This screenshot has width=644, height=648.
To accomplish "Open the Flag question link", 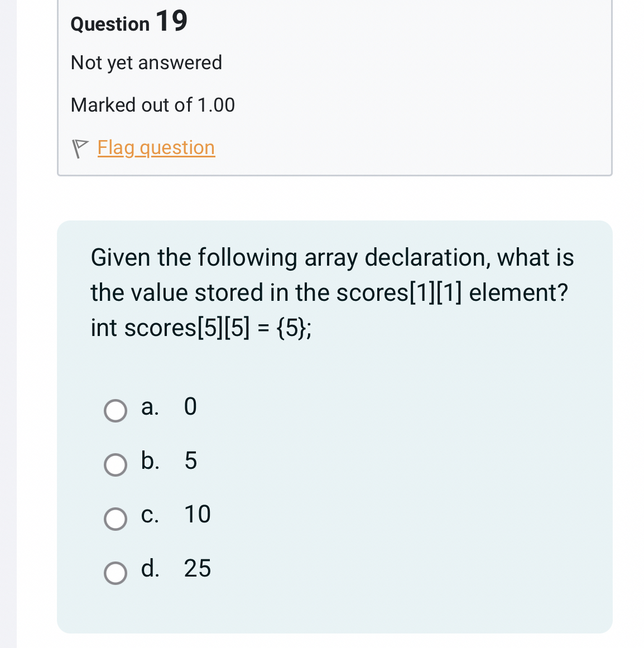I will tap(156, 147).
